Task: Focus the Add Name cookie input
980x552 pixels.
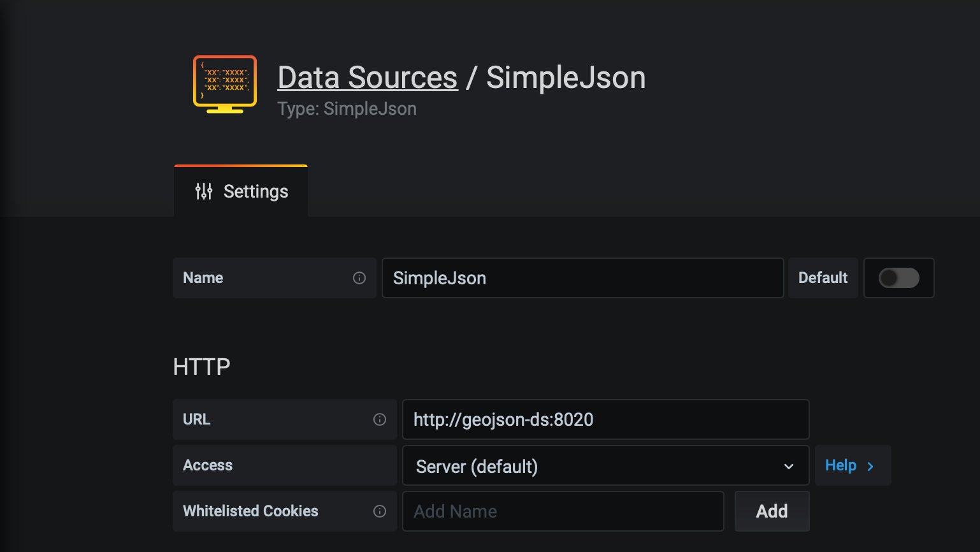Action: coord(563,511)
